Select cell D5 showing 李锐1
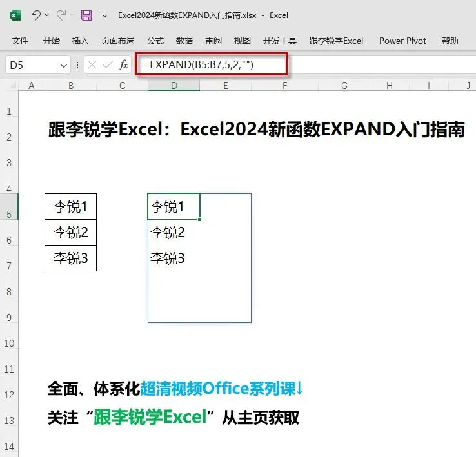This screenshot has width=476, height=457. pyautogui.click(x=174, y=207)
